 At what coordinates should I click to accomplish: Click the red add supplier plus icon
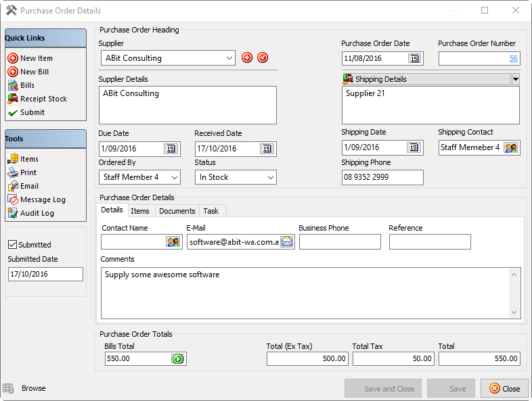(247, 58)
